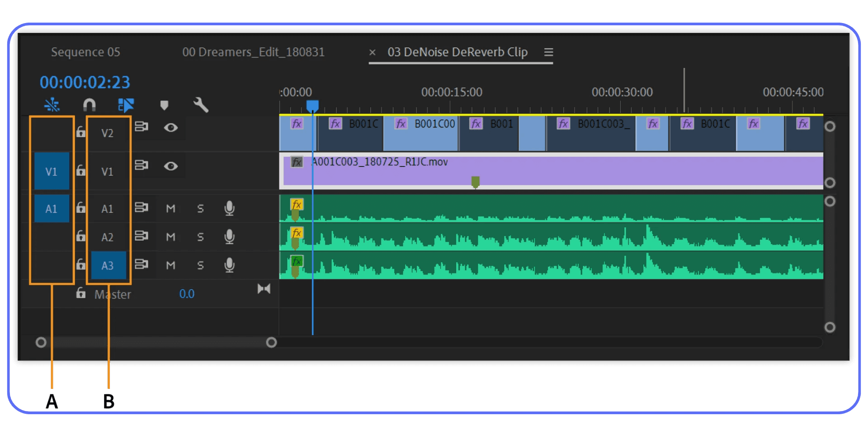Mute audio track A2

(170, 236)
